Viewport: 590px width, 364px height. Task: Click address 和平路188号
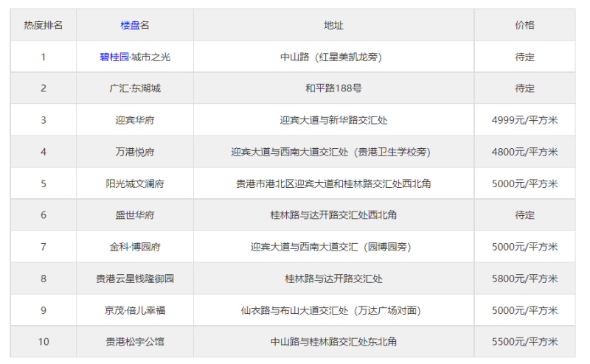tap(333, 88)
